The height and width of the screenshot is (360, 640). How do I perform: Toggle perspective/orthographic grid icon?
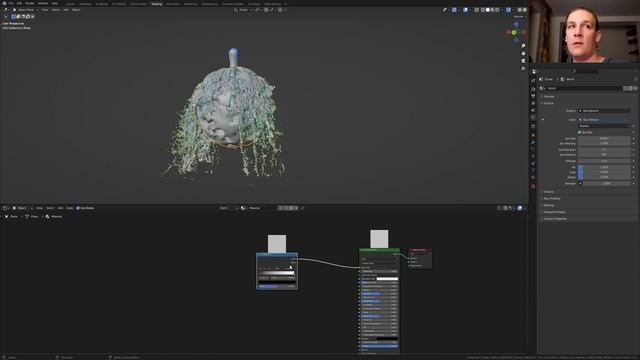[523, 68]
